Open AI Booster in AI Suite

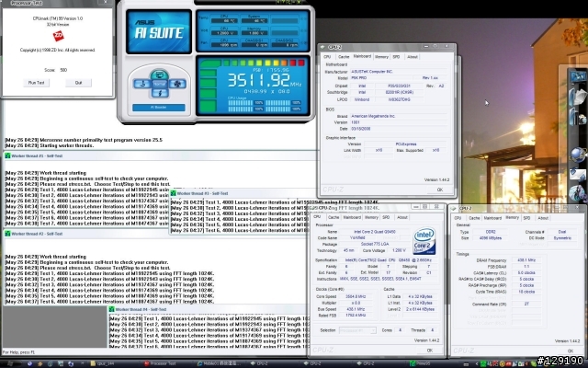point(159,108)
